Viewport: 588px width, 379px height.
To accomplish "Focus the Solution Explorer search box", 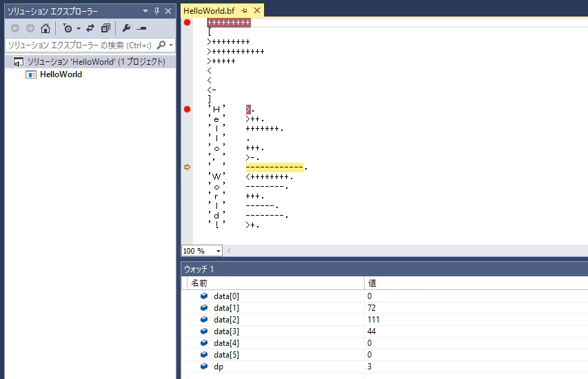I will click(x=80, y=45).
